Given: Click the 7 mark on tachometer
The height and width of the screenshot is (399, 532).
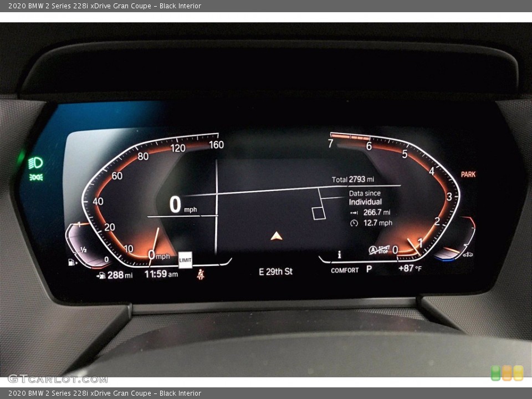Looking at the screenshot, I should 330,144.
